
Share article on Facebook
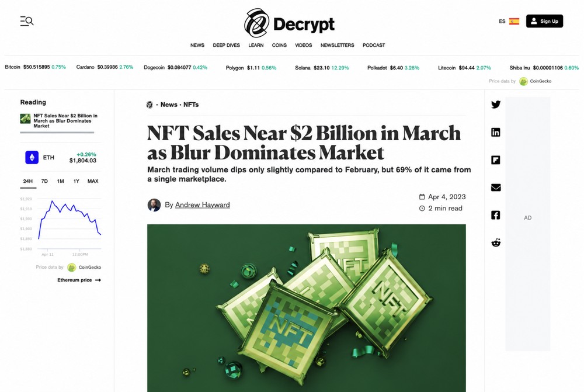pyautogui.click(x=496, y=215)
